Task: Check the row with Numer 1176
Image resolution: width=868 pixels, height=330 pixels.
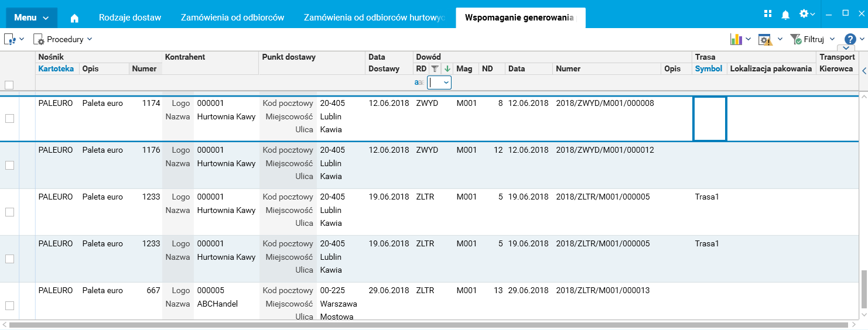Action: [x=9, y=165]
